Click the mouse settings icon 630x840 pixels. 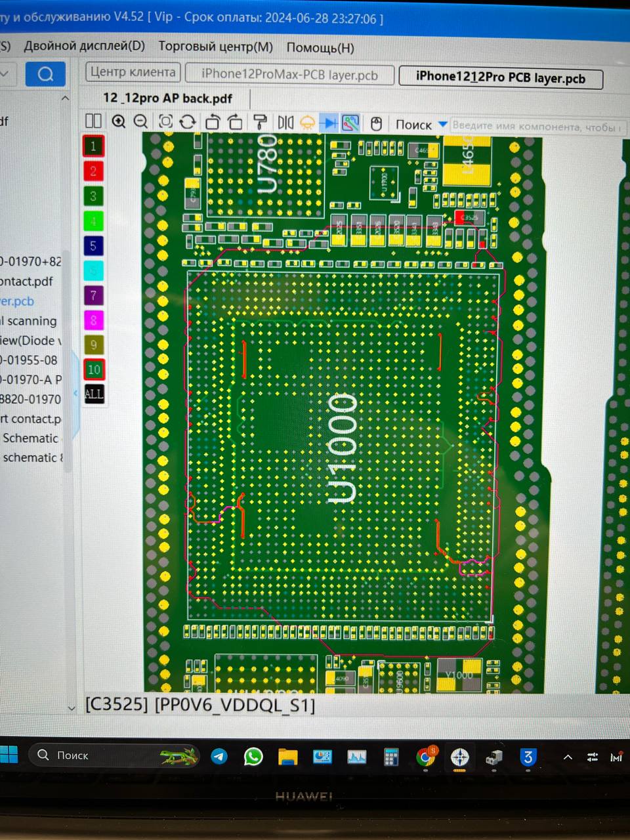tap(377, 124)
